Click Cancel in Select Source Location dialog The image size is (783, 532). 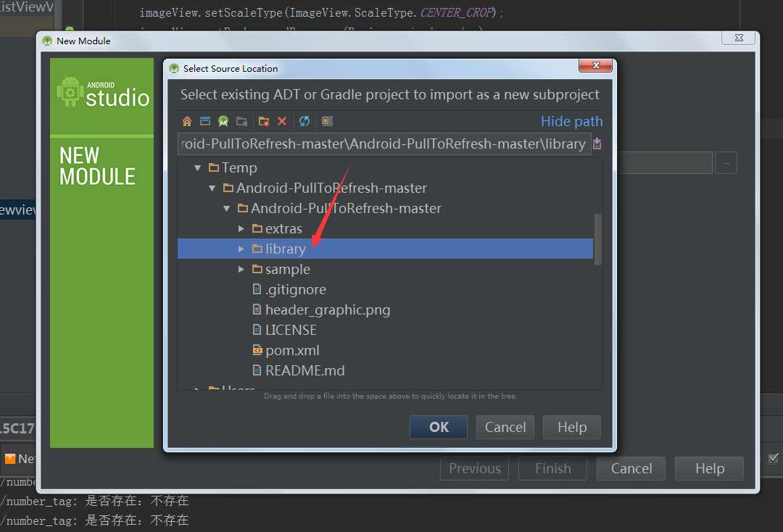pos(505,427)
